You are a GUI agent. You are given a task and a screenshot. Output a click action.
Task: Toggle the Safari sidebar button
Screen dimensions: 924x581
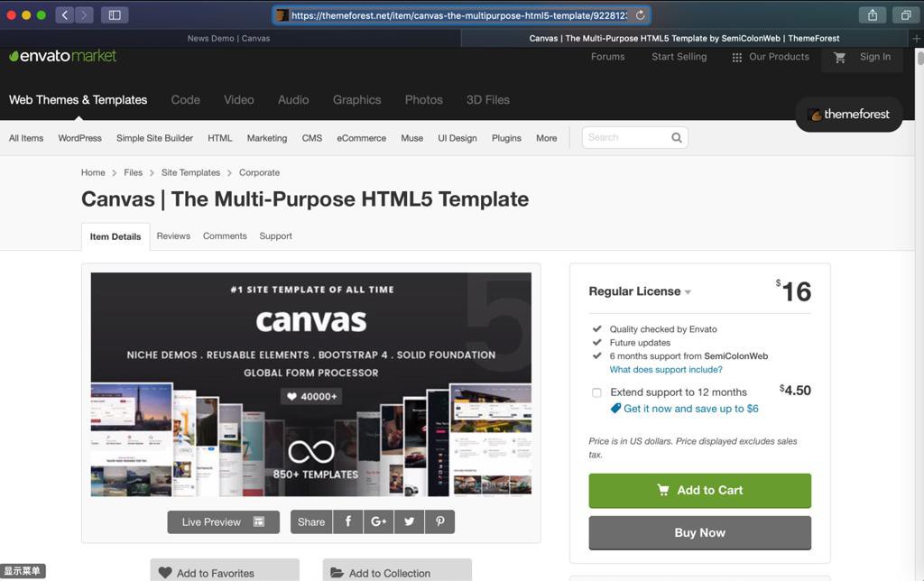click(115, 14)
